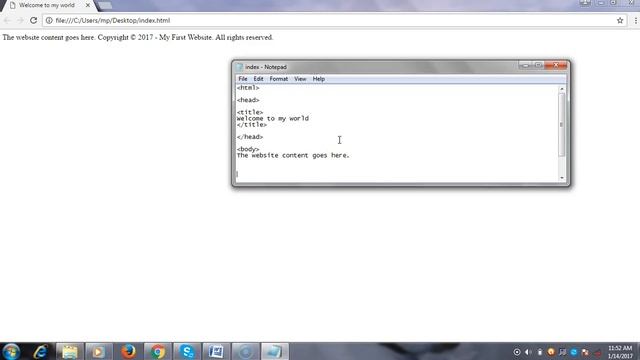
Task: Click 'Welcome to my world' text in Notepad
Action: 273,118
